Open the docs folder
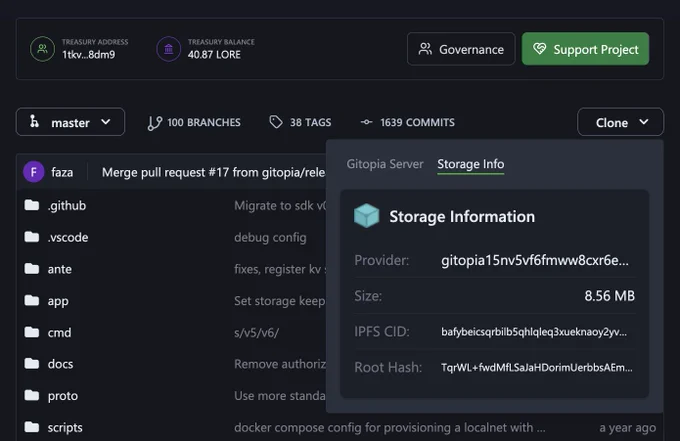 point(60,364)
